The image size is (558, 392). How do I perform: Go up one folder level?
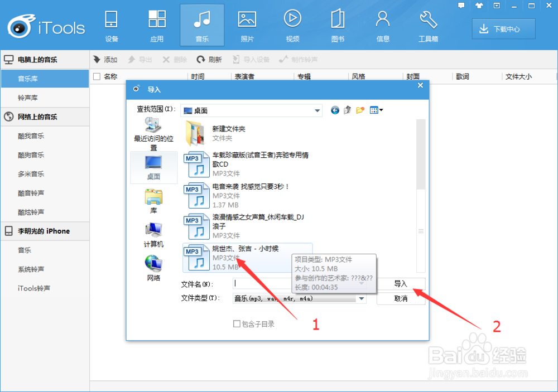pos(347,110)
